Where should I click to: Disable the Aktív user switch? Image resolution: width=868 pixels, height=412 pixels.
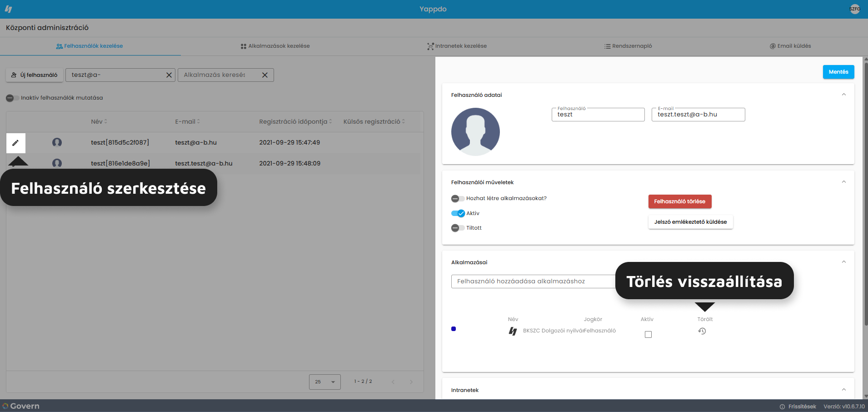pos(458,213)
